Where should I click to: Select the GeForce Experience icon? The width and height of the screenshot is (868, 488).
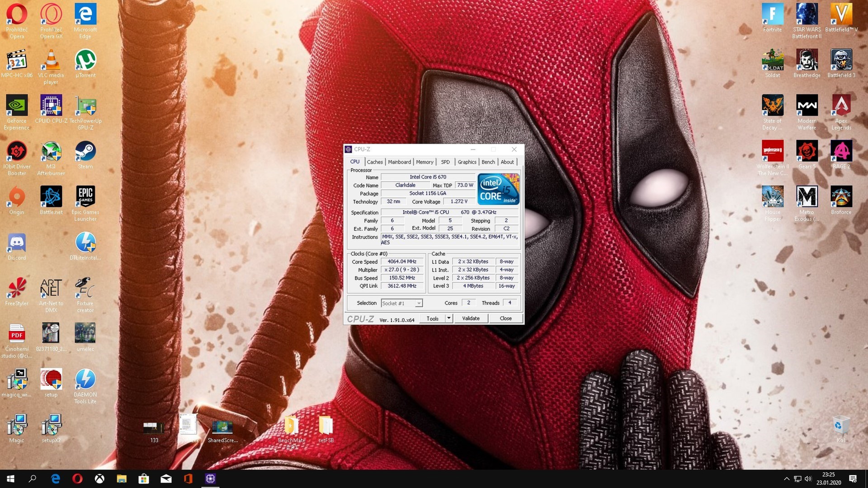(17, 113)
